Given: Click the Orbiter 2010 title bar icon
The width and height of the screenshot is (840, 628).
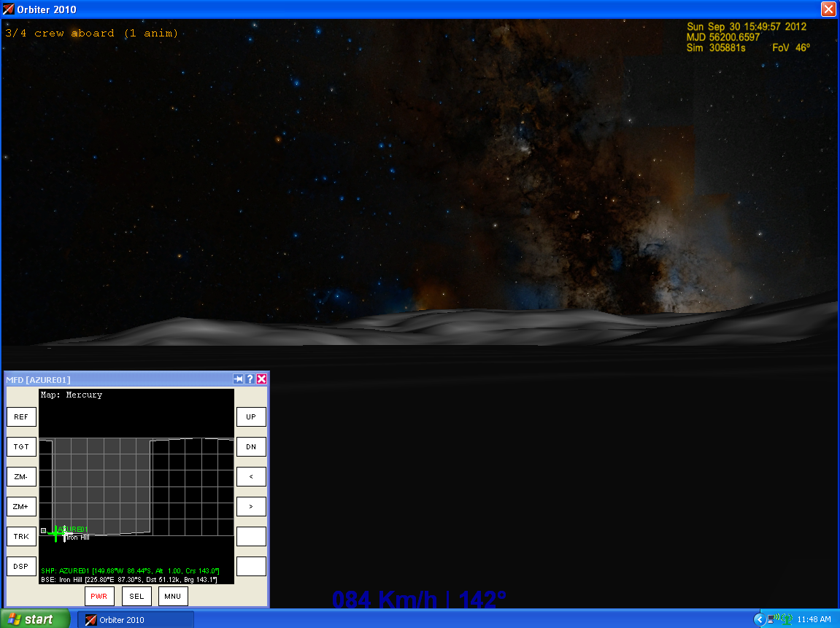Looking at the screenshot, I should pyautogui.click(x=9, y=9).
